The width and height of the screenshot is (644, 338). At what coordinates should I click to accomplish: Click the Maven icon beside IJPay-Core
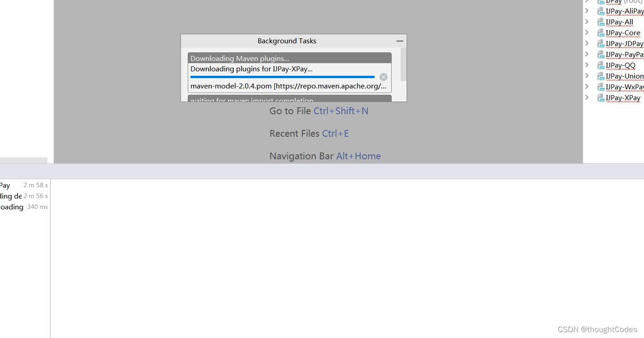coord(601,33)
